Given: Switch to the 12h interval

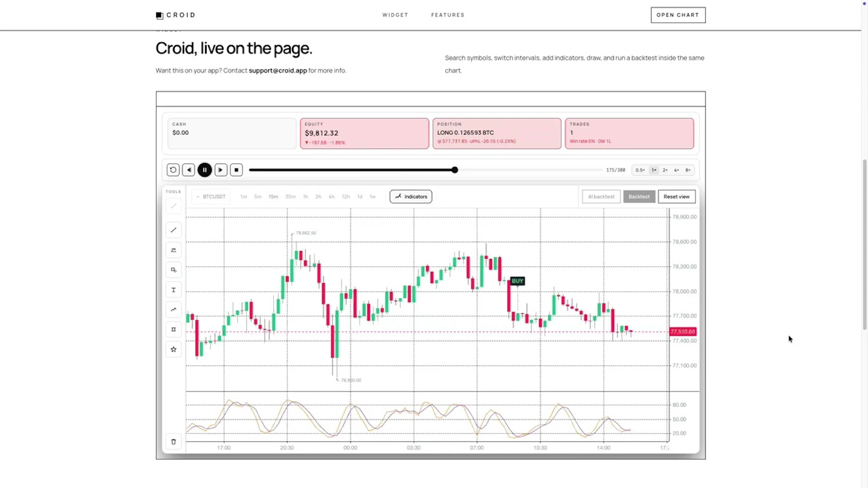Looking at the screenshot, I should click(346, 197).
